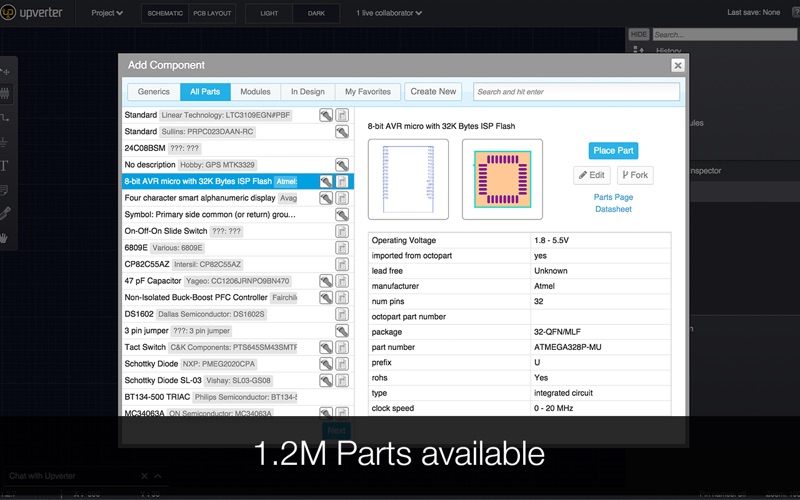Click the 32-QFN/MLF package value

point(557,332)
